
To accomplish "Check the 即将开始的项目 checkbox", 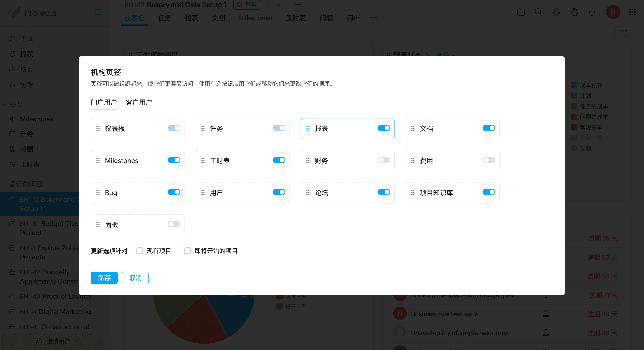I will pos(187,250).
